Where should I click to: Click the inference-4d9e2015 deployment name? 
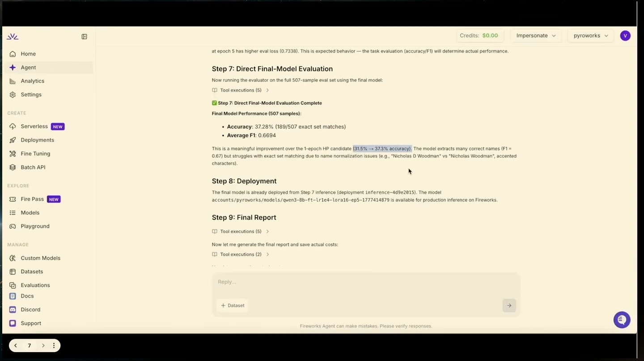pyautogui.click(x=390, y=193)
